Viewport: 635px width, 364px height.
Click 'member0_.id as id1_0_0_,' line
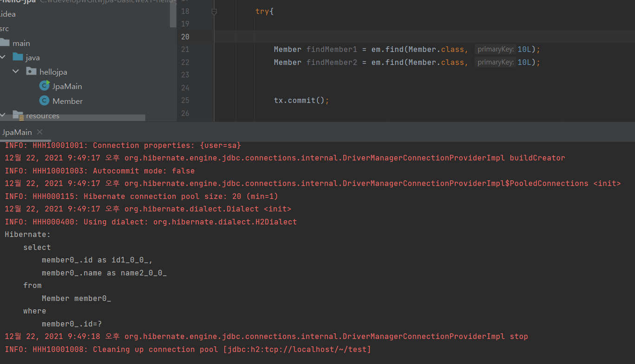point(97,260)
